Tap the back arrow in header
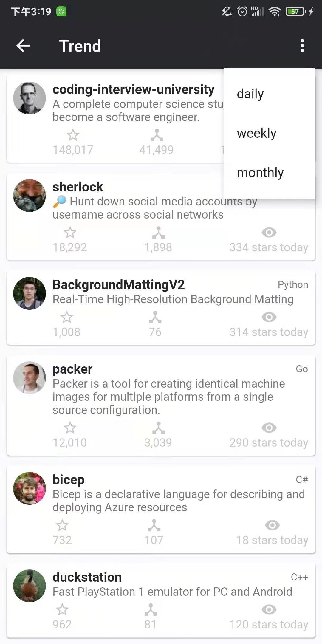 click(23, 46)
